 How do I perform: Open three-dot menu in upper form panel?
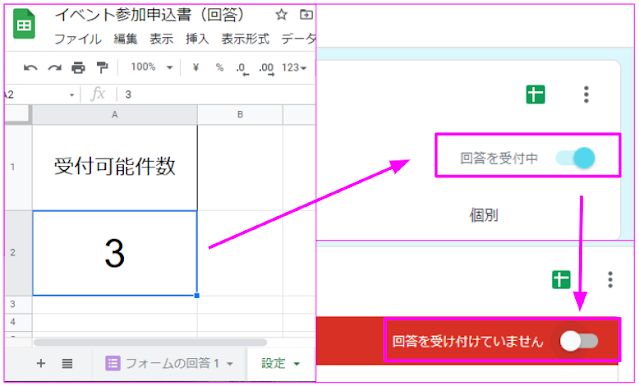coord(586,95)
